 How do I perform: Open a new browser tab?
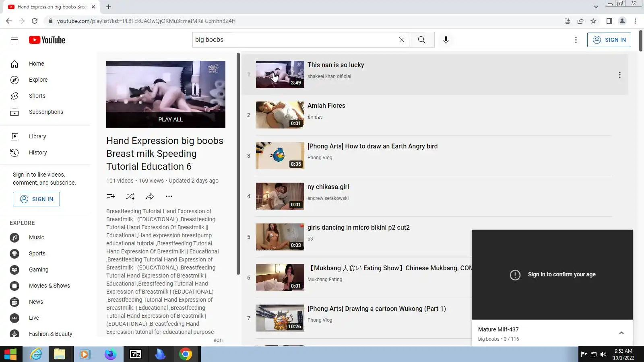pyautogui.click(x=109, y=7)
